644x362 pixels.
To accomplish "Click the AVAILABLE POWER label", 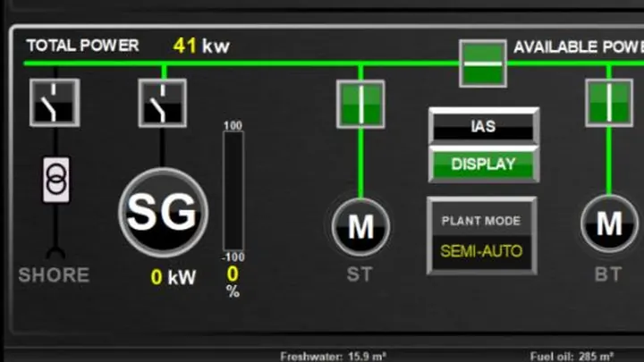I will pos(579,46).
